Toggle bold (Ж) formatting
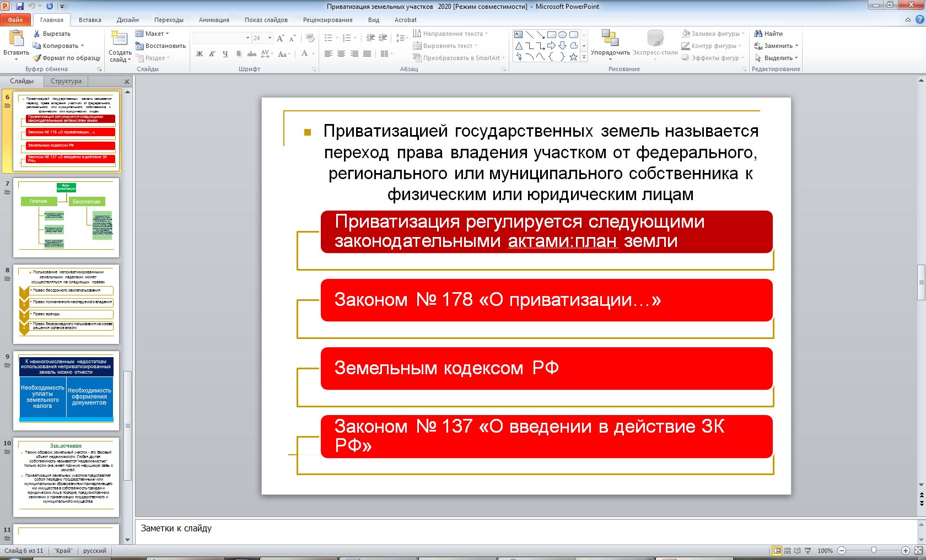 click(200, 54)
